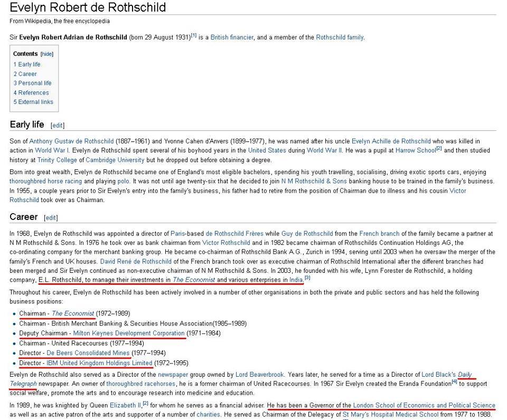The width and height of the screenshot is (507, 420).
Task: Open citation 2 after Harrow School
Action: pos(439,148)
